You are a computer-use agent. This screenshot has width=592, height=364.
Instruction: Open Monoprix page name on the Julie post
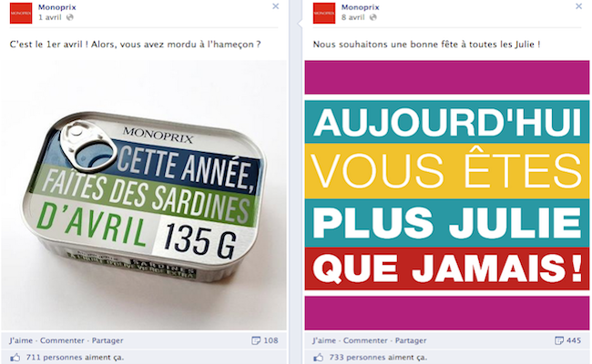click(360, 7)
